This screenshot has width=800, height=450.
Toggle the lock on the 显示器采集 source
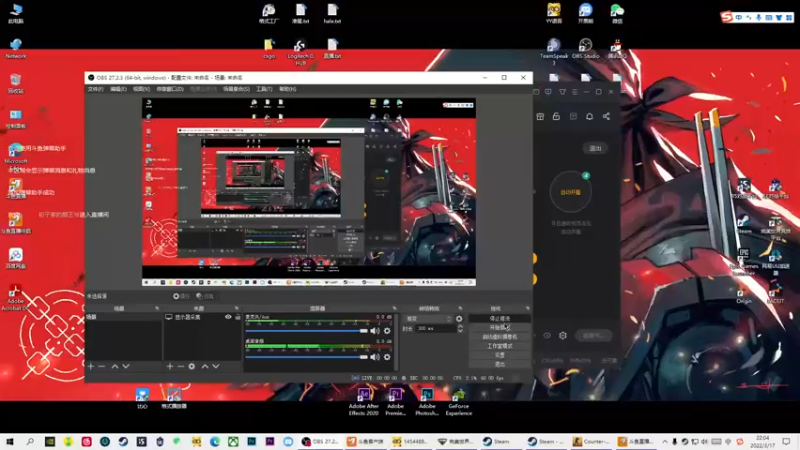point(238,317)
